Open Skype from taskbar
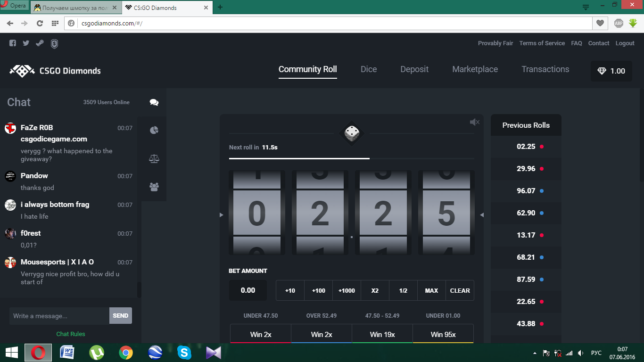The image size is (644, 362). [184, 352]
